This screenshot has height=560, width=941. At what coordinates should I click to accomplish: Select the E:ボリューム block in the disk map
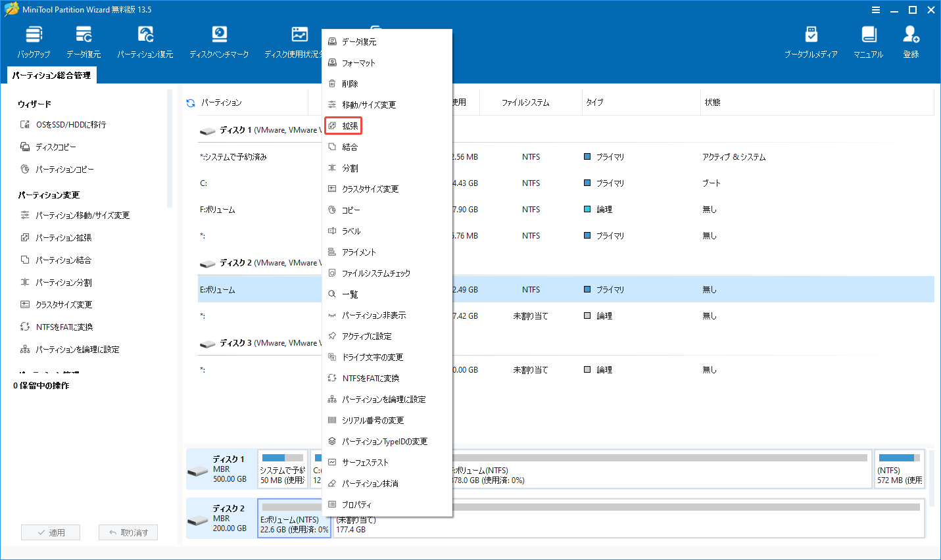pos(294,519)
